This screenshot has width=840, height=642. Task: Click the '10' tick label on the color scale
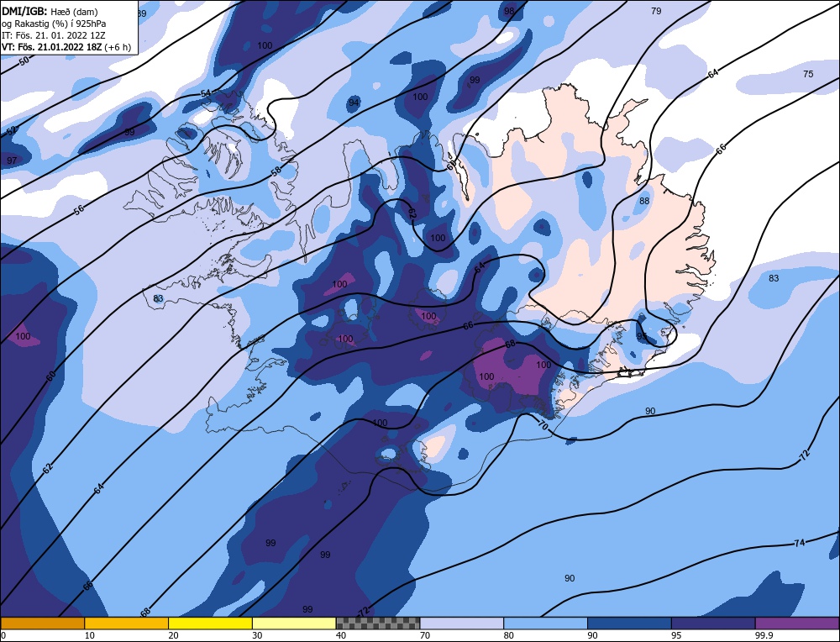pos(90,635)
